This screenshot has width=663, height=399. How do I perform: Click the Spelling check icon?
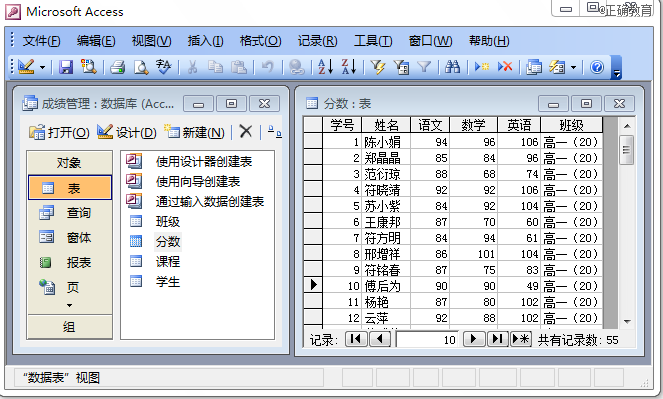[164, 67]
